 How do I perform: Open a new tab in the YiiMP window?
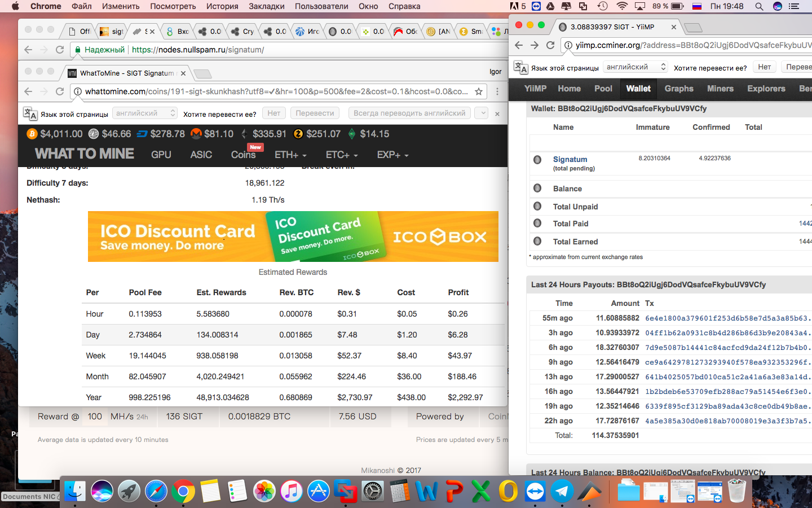point(693,27)
